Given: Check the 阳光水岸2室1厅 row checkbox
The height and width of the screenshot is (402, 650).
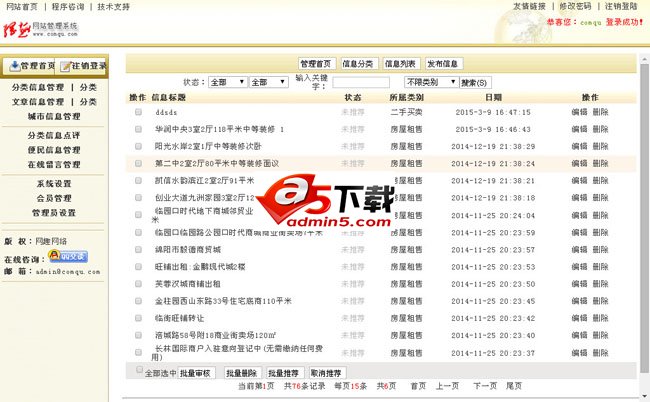Looking at the screenshot, I should (138, 146).
